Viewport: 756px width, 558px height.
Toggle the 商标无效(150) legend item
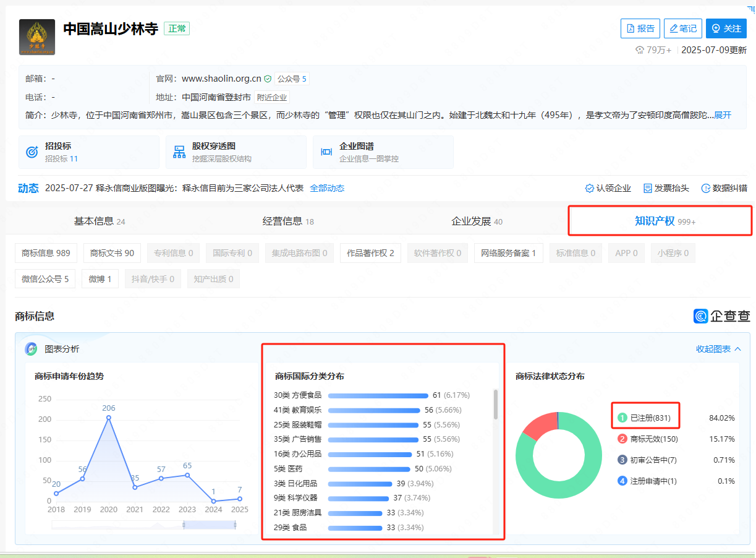(648, 439)
